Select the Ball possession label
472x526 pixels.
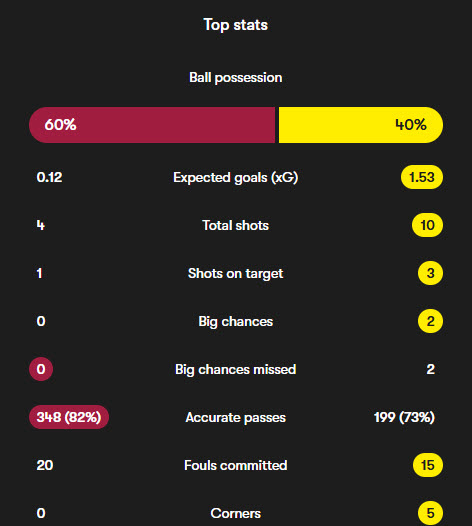tap(235, 78)
